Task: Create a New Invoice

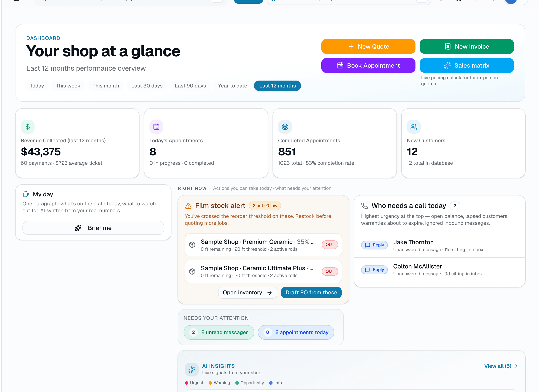Action: pyautogui.click(x=466, y=47)
